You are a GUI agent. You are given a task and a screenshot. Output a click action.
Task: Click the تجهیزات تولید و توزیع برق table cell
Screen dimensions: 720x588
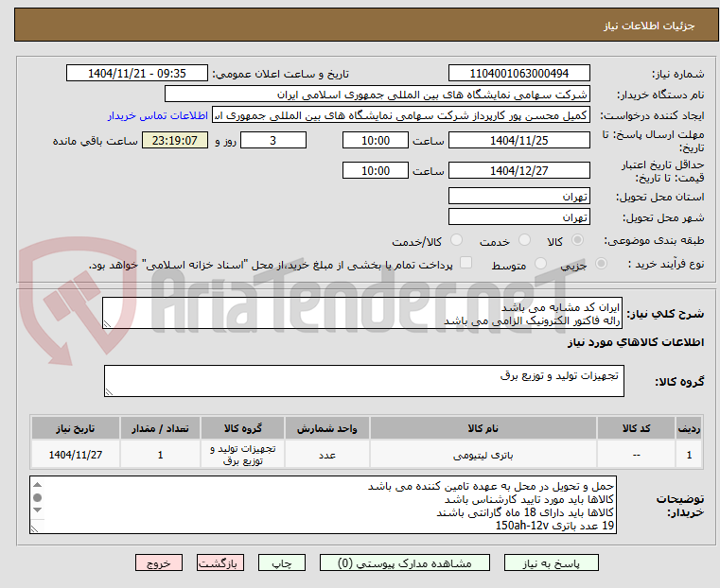[x=242, y=455]
